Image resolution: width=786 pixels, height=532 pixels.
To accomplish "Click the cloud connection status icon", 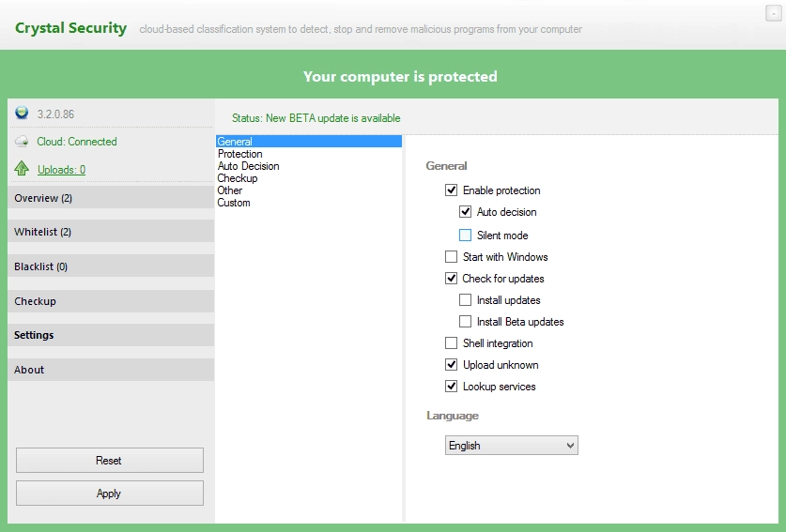I will 22,142.
